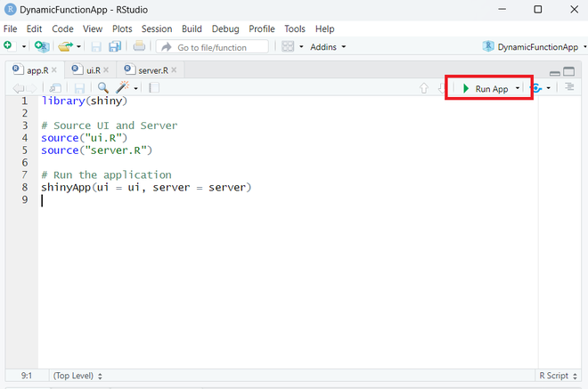
Task: Click the Reload App blue icon
Action: point(536,88)
